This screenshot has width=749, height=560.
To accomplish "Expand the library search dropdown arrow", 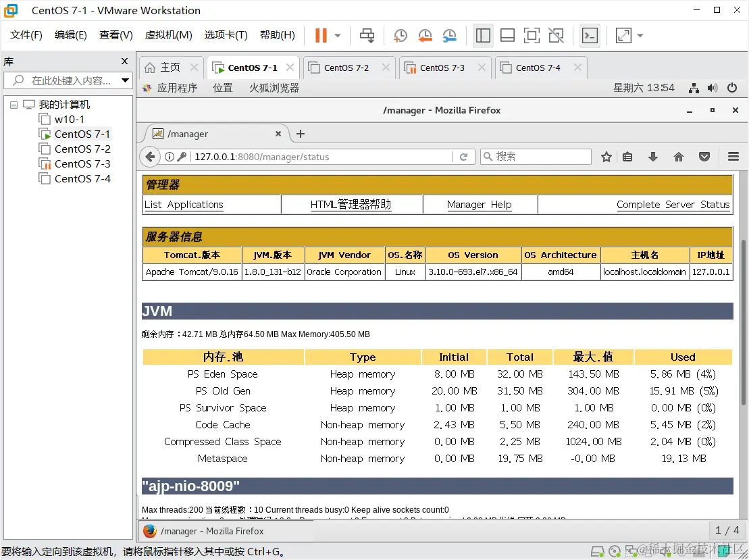I will point(125,80).
